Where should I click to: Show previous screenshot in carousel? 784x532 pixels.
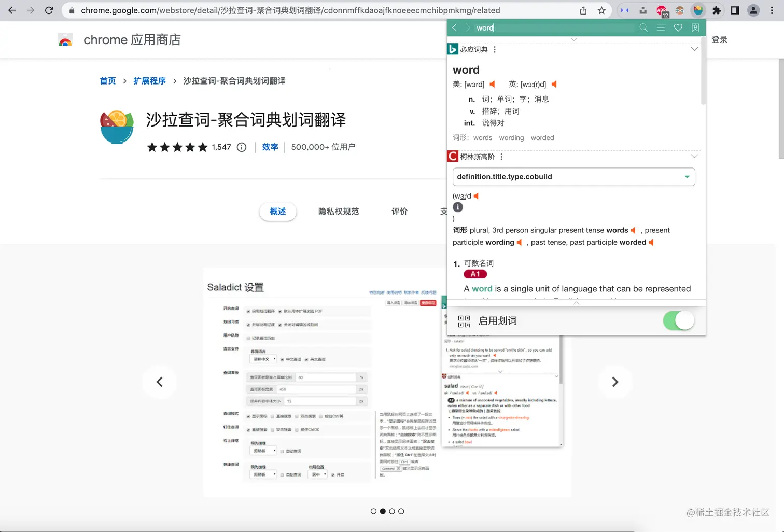coord(160,382)
